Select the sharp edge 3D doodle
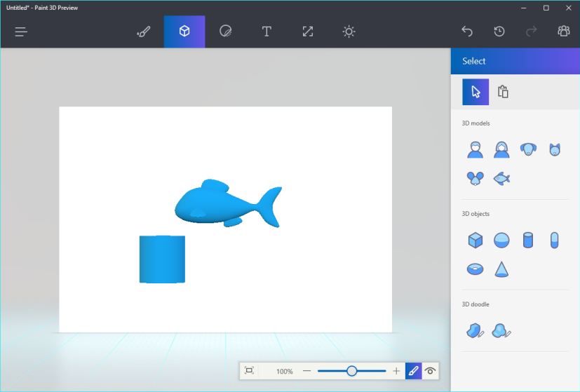580x392 pixels. pyautogui.click(x=475, y=330)
